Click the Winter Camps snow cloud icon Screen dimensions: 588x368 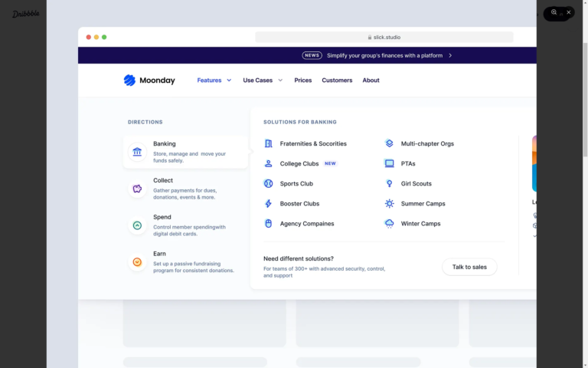click(x=389, y=223)
